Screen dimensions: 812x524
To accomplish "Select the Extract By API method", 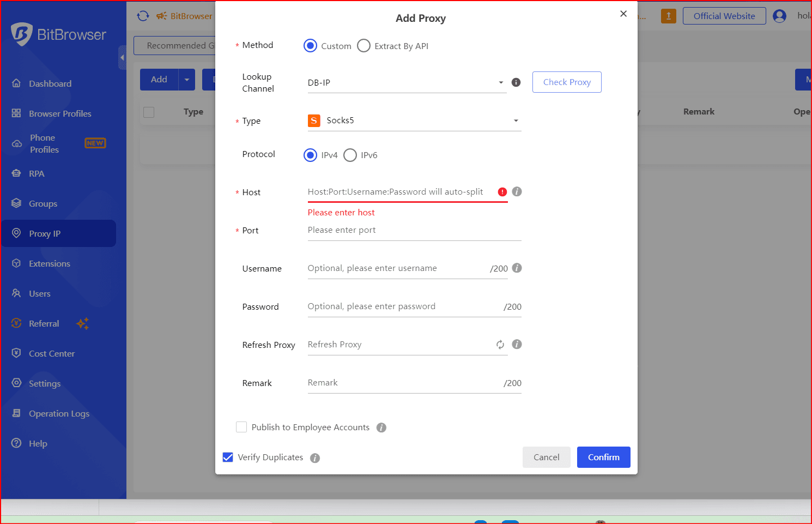I will point(363,46).
